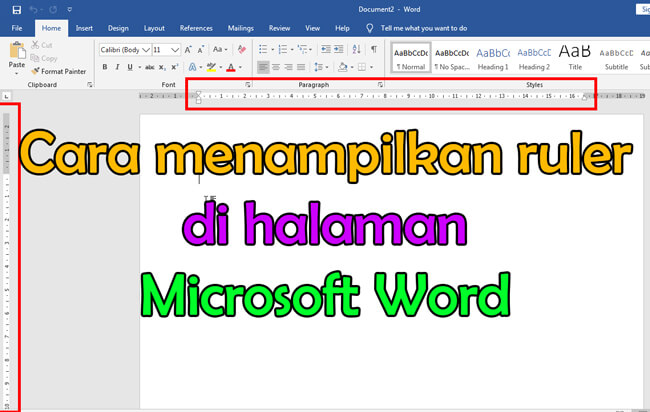Apply yellow text highlight color
This screenshot has width=650, height=412.
point(212,67)
